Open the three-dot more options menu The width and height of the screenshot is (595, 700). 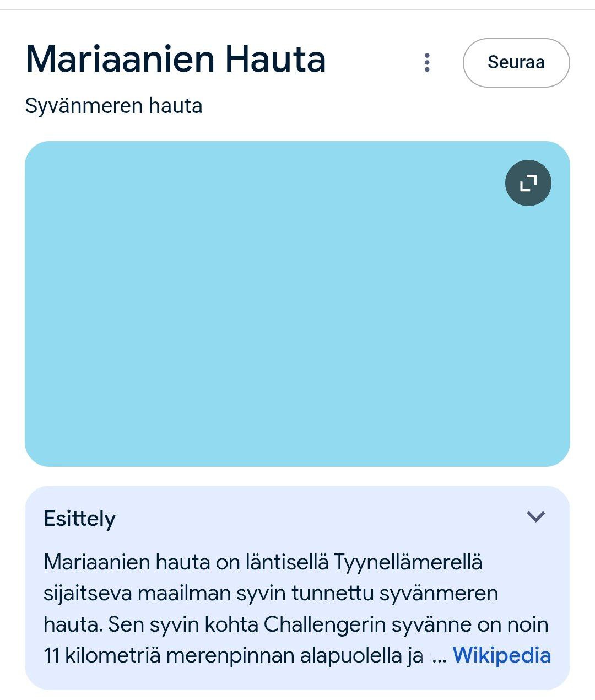[427, 62]
